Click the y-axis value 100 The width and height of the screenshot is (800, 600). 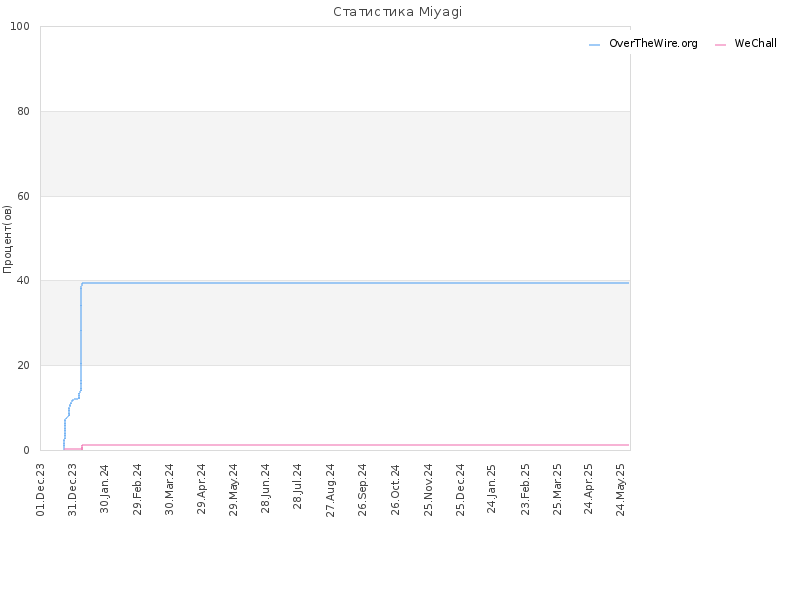coord(20,27)
